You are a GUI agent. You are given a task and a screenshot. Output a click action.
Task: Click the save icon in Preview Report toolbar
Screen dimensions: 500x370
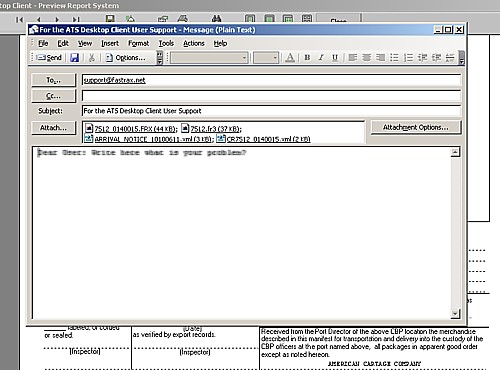coord(110,19)
